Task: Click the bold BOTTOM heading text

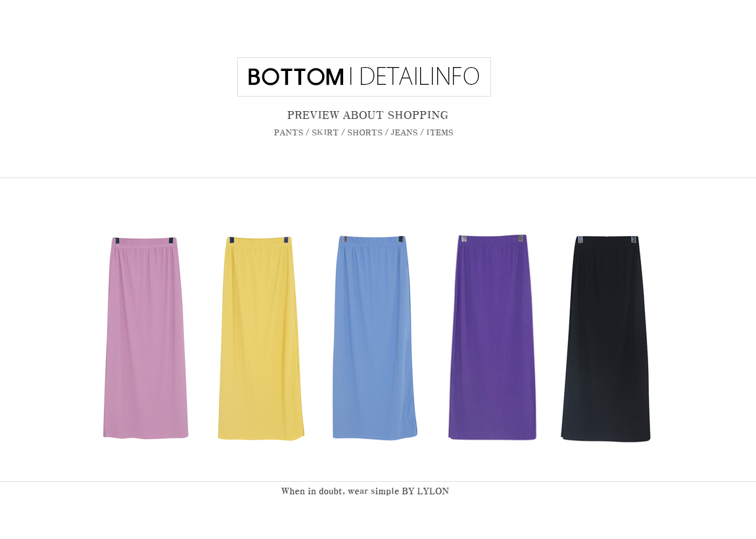Action: coord(296,77)
